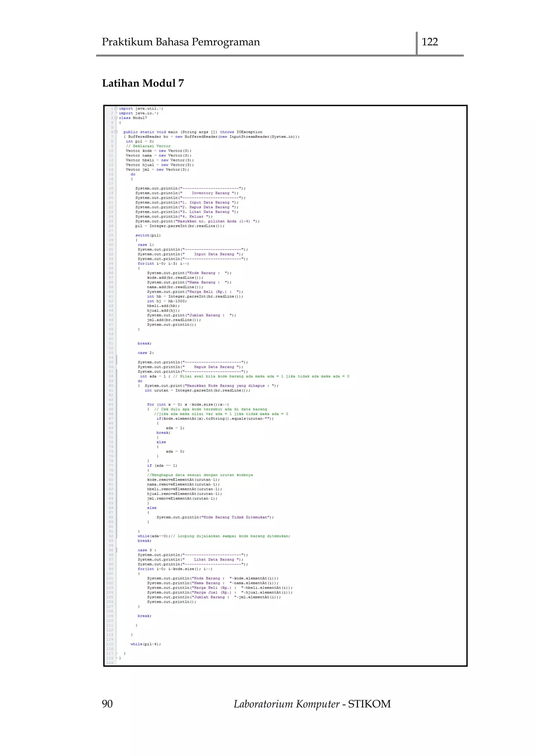Image resolution: width=535 pixels, height=756 pixels.
Task: Collapse the class Modul7 fold marker
Action: point(116,118)
